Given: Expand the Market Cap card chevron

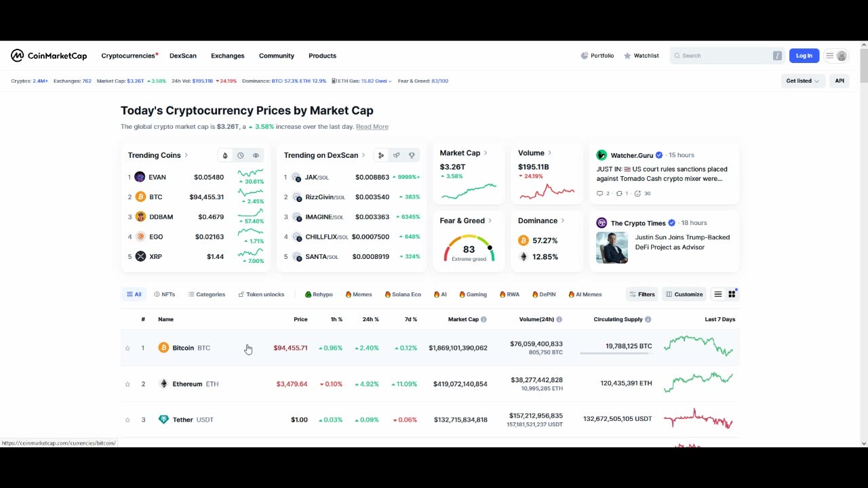Looking at the screenshot, I should 486,153.
